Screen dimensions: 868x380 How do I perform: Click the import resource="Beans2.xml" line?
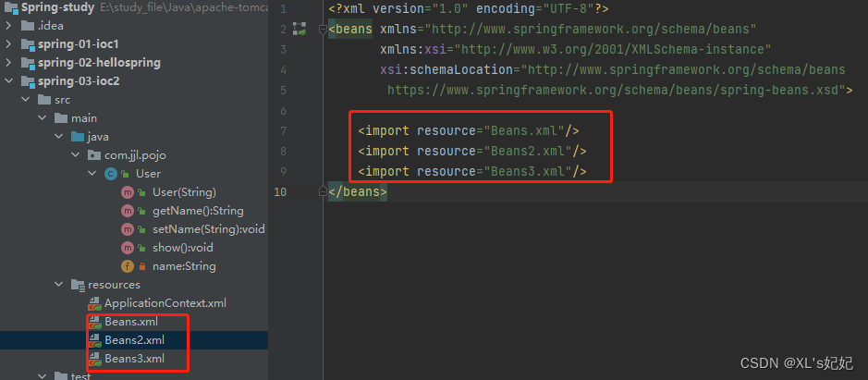pyautogui.click(x=472, y=151)
